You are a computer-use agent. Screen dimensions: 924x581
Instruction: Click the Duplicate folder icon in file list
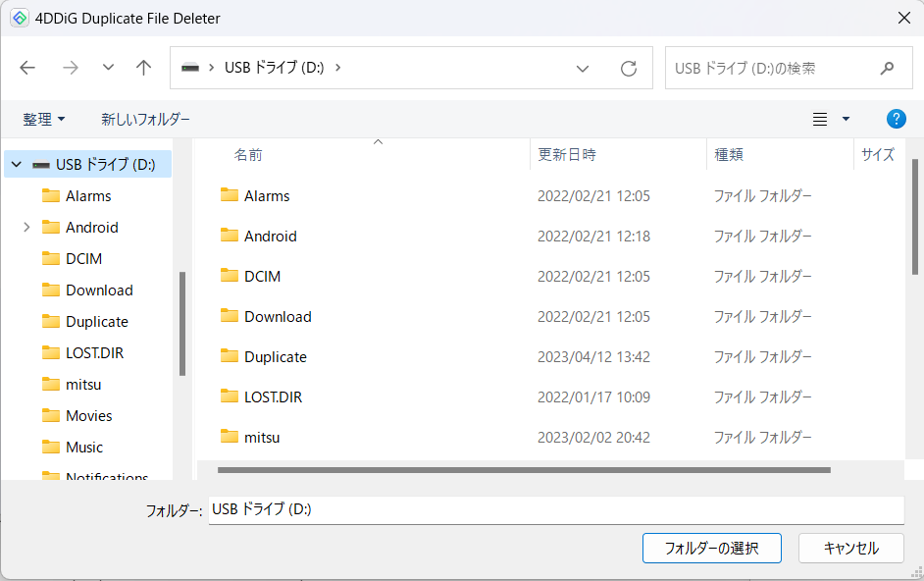(x=230, y=356)
